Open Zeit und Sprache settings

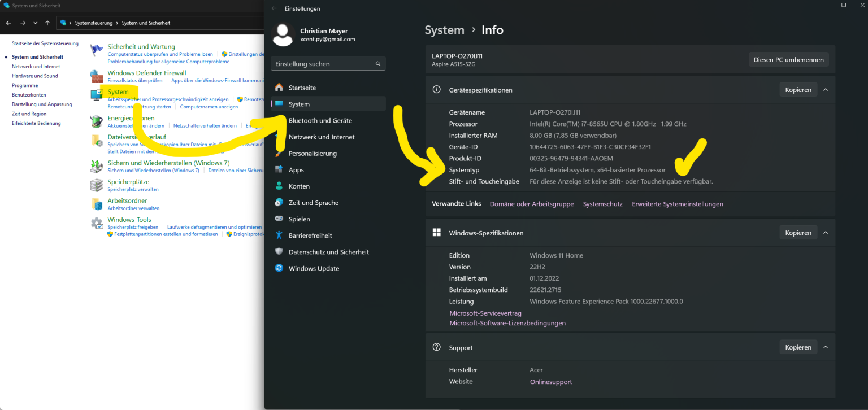279,202
